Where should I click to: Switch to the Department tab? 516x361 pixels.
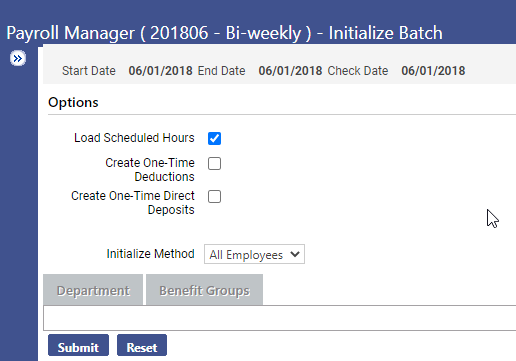point(93,290)
